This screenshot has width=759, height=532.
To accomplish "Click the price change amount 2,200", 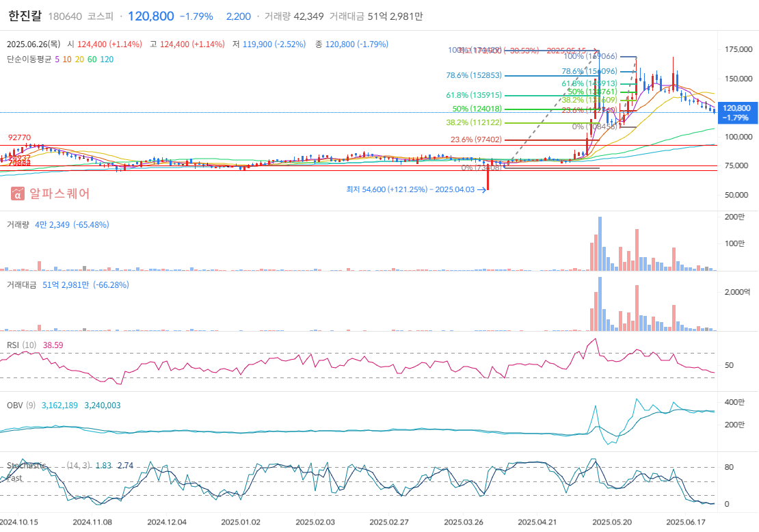I will 239,16.
